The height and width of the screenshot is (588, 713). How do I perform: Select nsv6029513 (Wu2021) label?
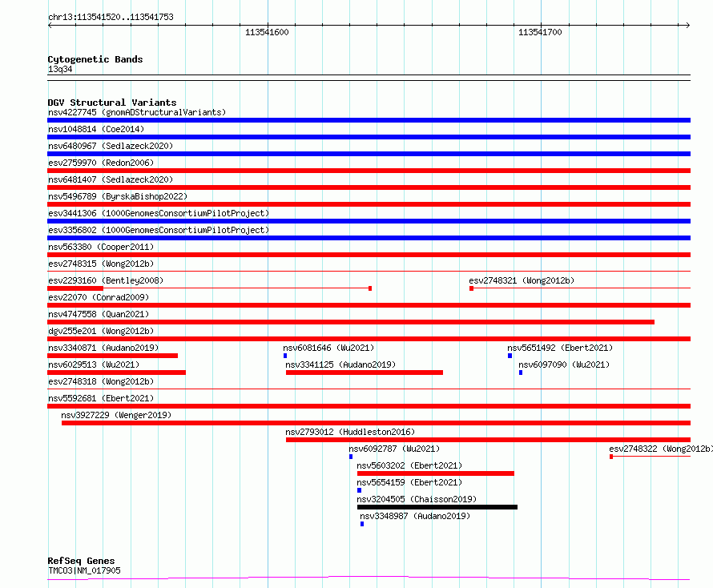[94, 364]
